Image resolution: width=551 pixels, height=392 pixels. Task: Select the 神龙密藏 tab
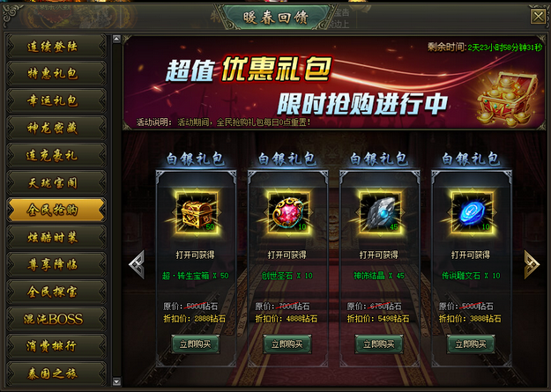point(56,129)
